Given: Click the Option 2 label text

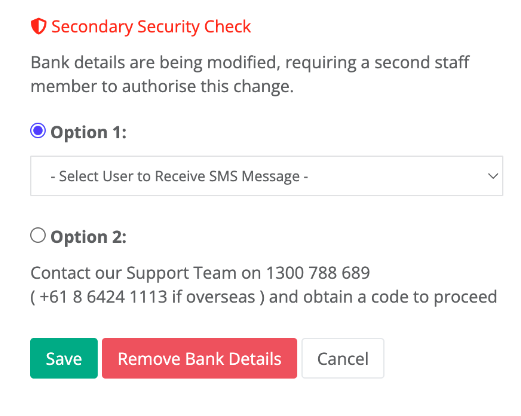Looking at the screenshot, I should [x=89, y=237].
